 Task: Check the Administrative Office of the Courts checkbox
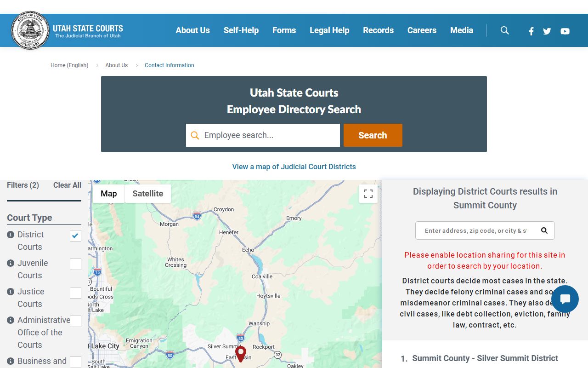(75, 321)
